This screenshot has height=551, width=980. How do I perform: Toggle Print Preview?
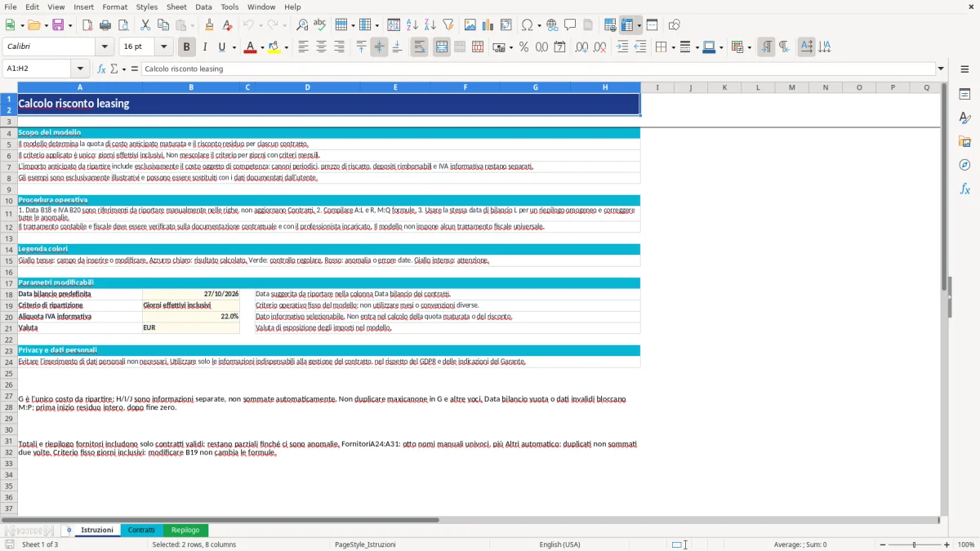tap(123, 25)
